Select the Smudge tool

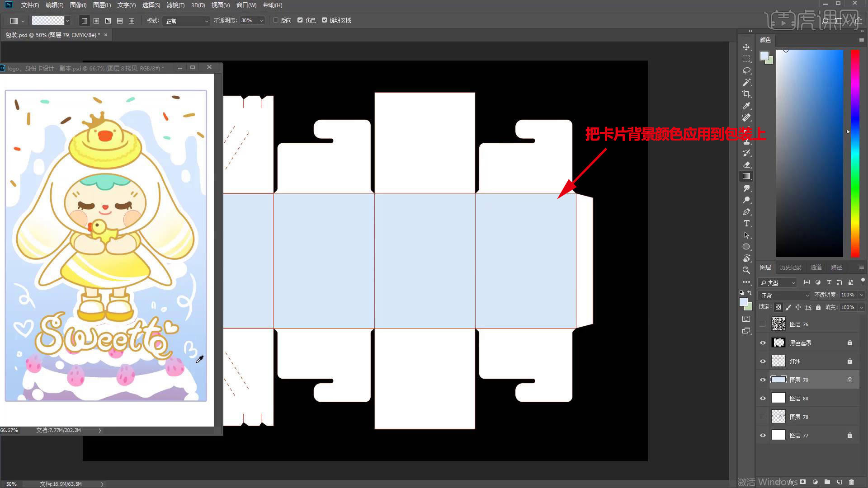click(746, 188)
